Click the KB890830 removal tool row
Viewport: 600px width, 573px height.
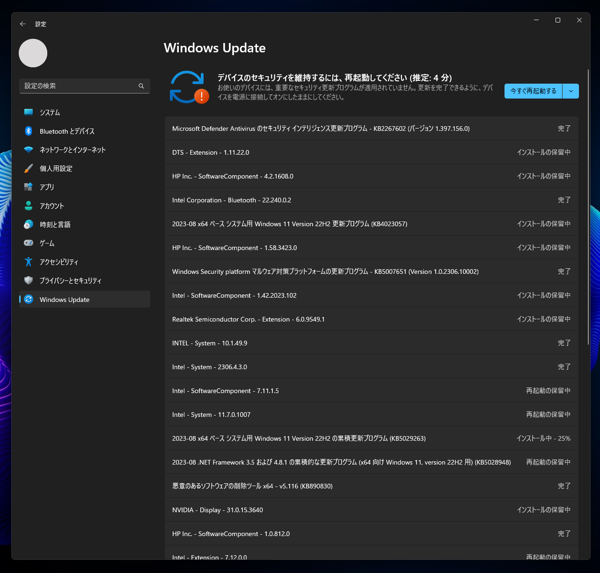coord(371,486)
